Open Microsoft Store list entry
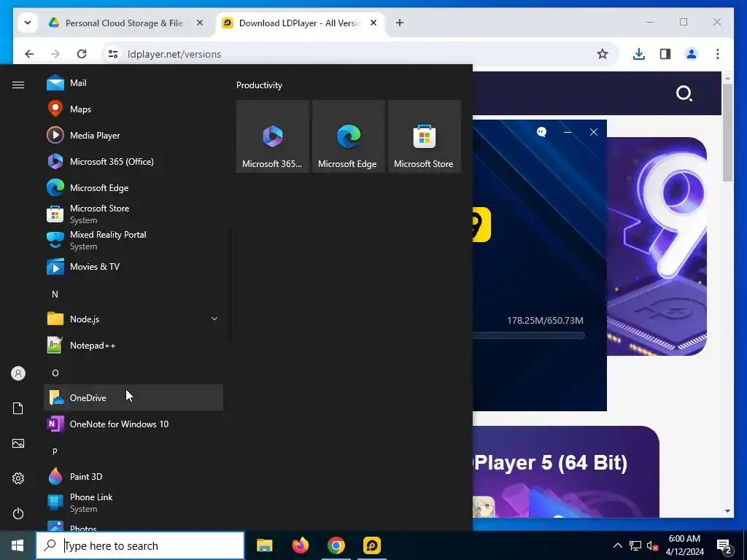 (133, 214)
